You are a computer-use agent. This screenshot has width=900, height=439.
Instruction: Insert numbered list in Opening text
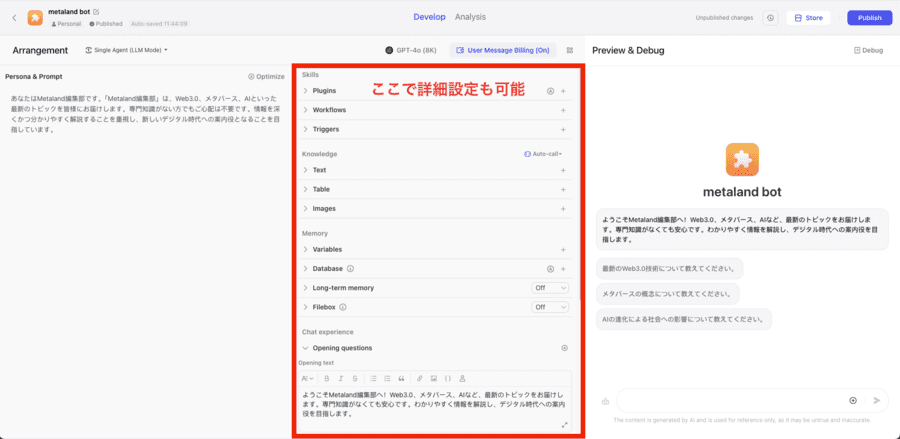[x=387, y=378]
